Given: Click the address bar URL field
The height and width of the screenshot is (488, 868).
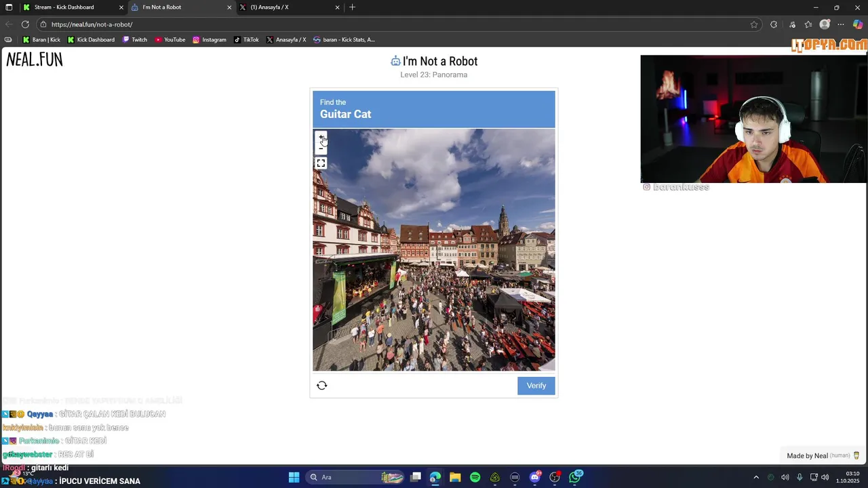Looking at the screenshot, I should point(399,24).
